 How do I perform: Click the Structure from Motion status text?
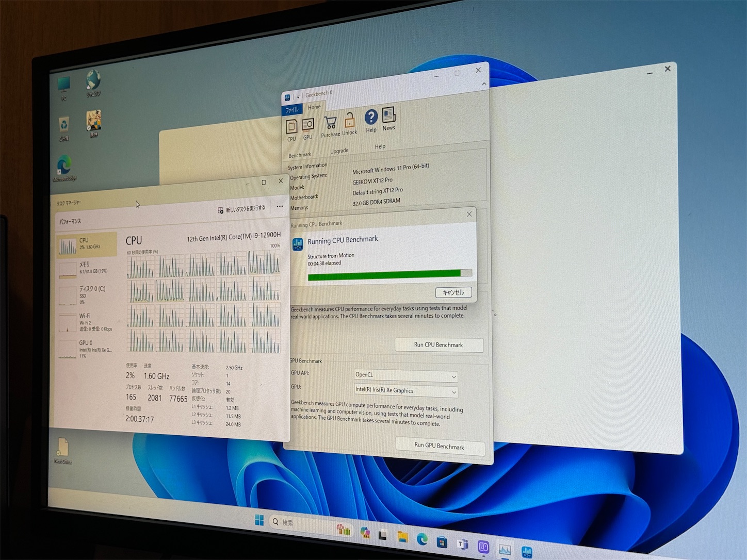(331, 256)
